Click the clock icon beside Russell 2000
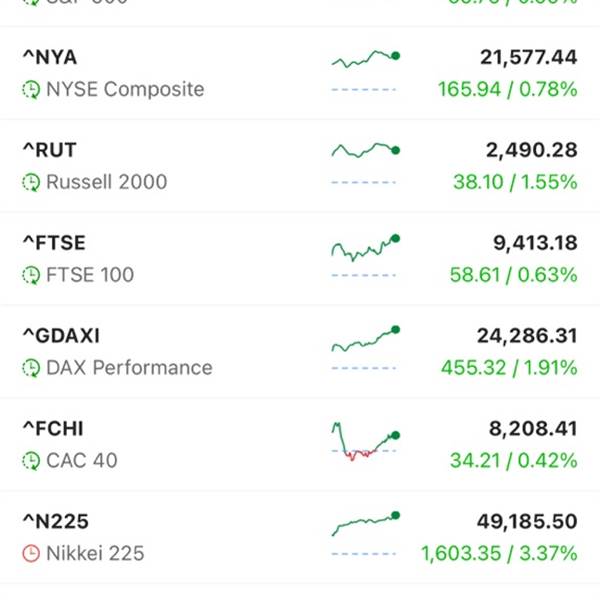The height and width of the screenshot is (600, 600). point(31,182)
